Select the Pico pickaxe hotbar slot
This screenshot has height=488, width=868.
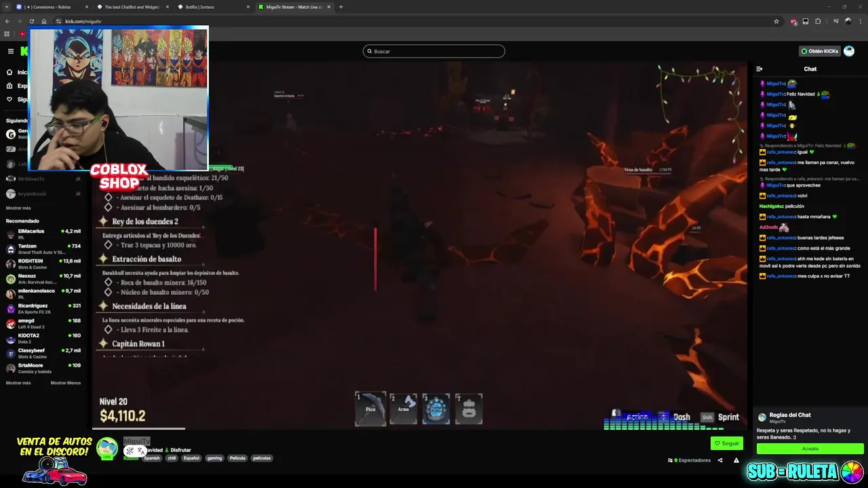pyautogui.click(x=370, y=409)
